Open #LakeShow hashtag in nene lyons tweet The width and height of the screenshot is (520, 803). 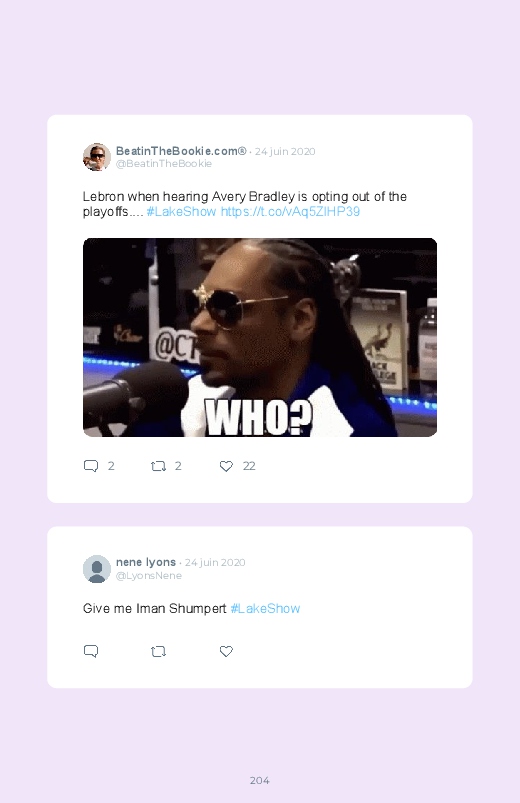coord(265,608)
